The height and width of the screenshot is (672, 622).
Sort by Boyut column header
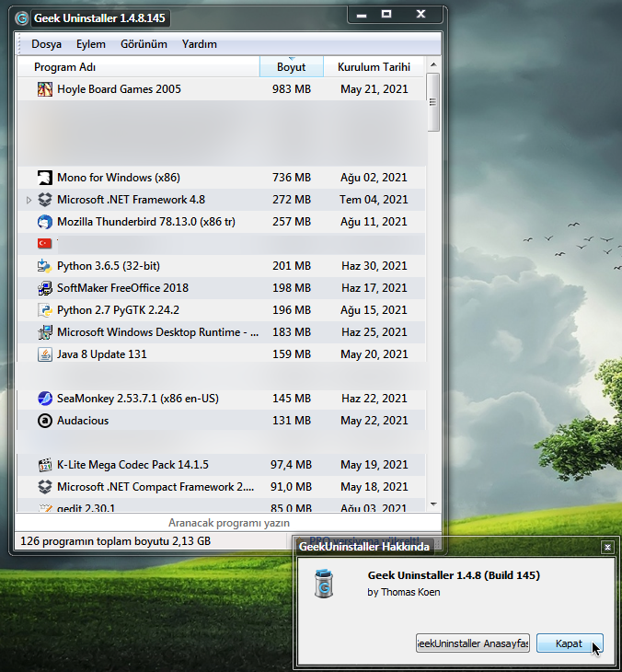point(292,67)
